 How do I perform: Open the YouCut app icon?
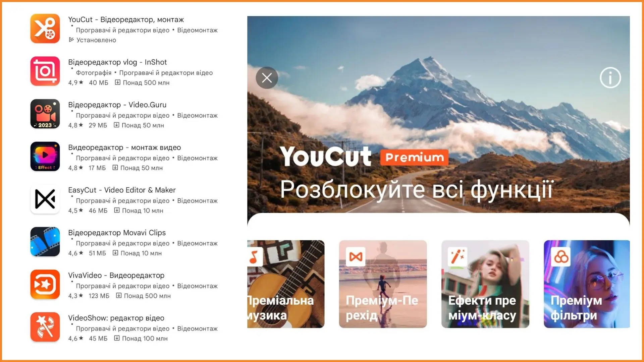click(45, 28)
